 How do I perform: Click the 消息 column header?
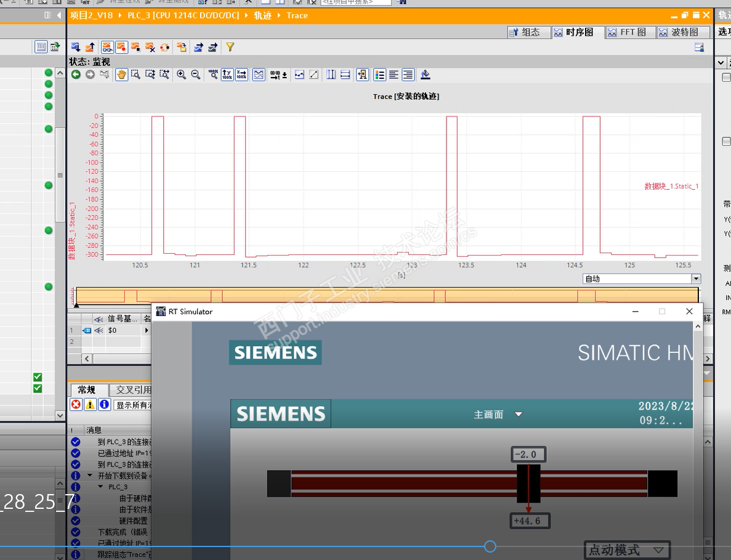click(x=94, y=430)
